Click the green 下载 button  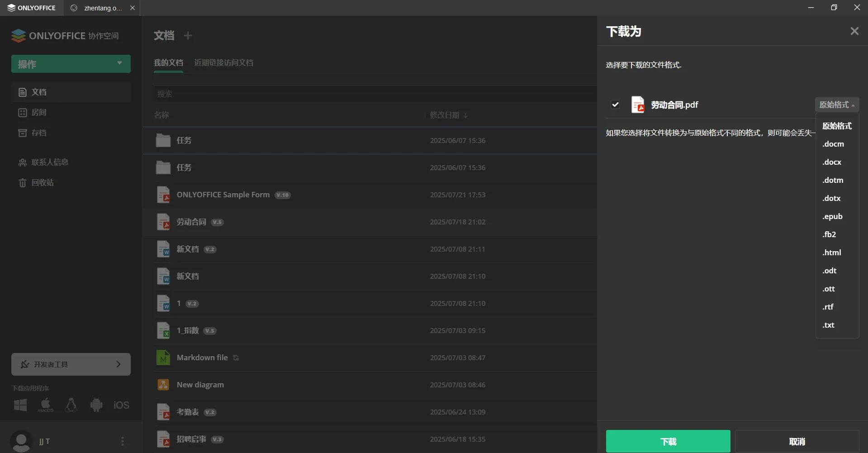click(x=668, y=441)
